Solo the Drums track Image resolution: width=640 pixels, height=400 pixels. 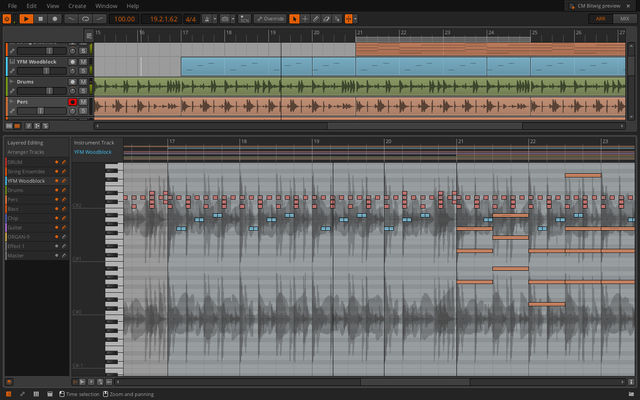click(83, 91)
